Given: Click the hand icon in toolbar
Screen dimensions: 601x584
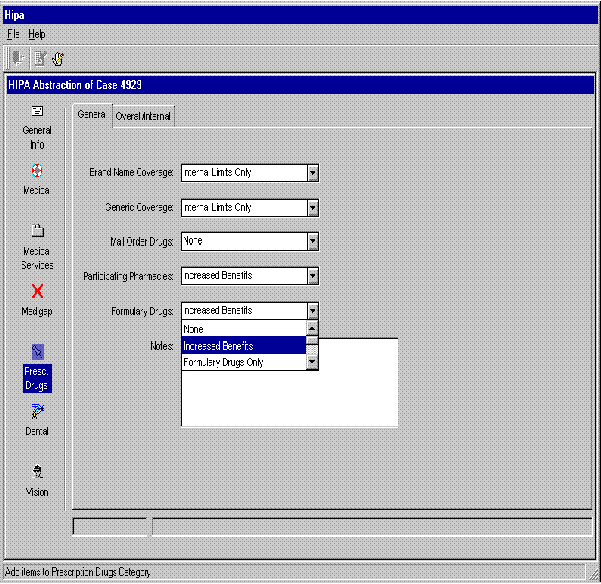Looking at the screenshot, I should pos(58,57).
